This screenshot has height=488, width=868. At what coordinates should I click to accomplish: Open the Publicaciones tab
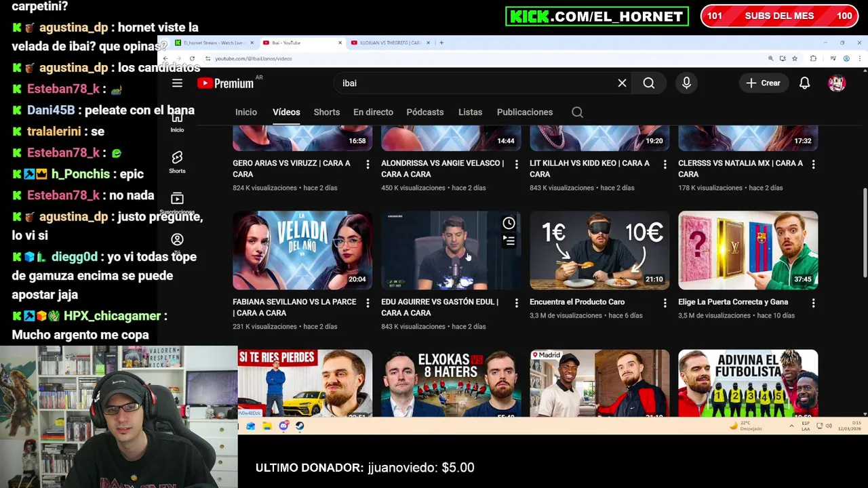[525, 112]
